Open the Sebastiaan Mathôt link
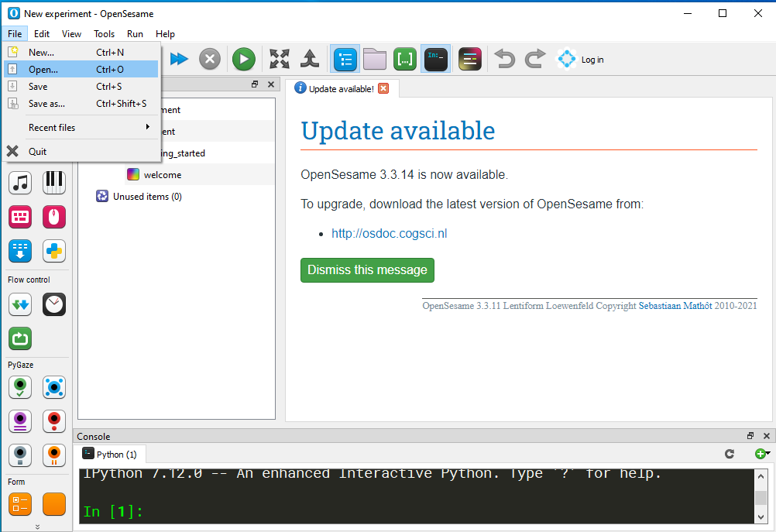Screen dimensions: 776x532 675,306
